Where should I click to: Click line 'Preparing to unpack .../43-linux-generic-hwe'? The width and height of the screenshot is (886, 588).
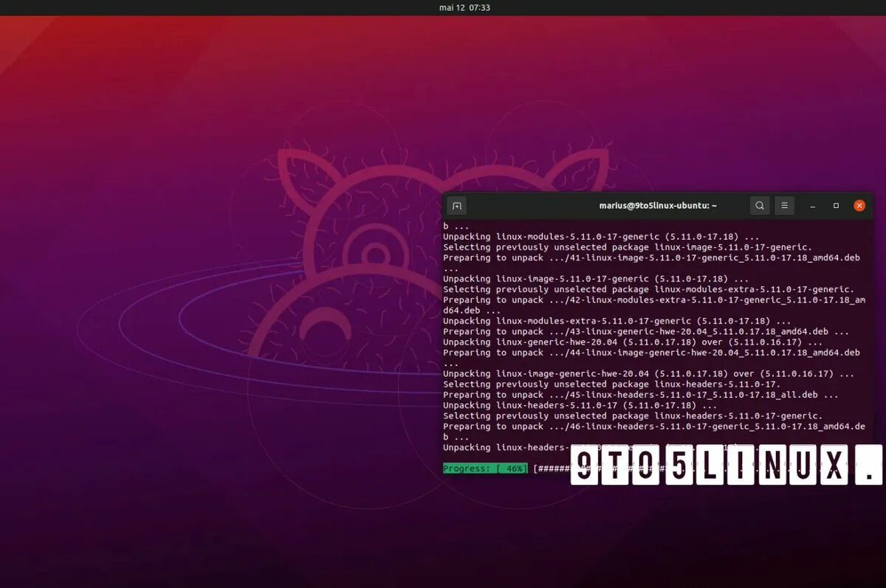pyautogui.click(x=646, y=332)
